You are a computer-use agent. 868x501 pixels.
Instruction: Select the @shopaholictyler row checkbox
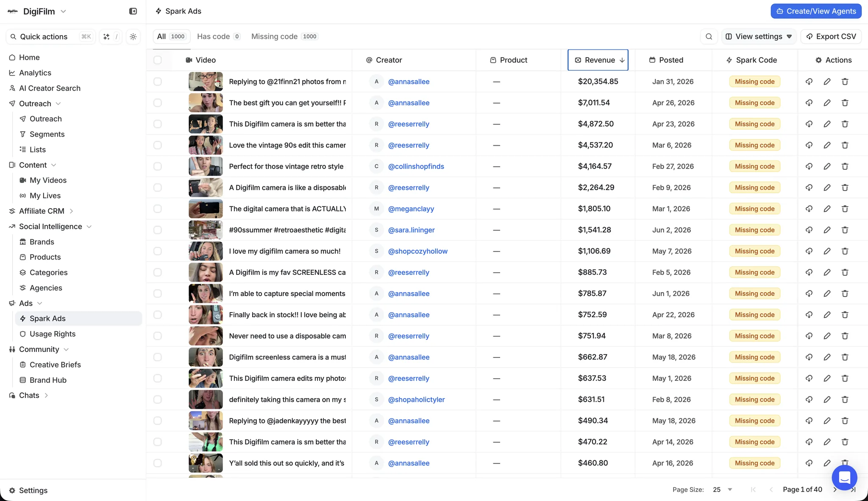158,399
